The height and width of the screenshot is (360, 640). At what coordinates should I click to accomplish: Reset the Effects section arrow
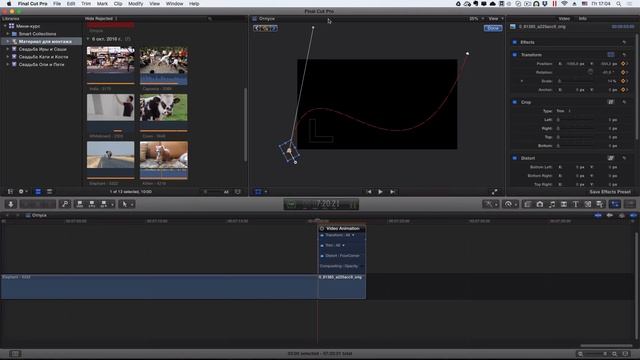coord(624,42)
